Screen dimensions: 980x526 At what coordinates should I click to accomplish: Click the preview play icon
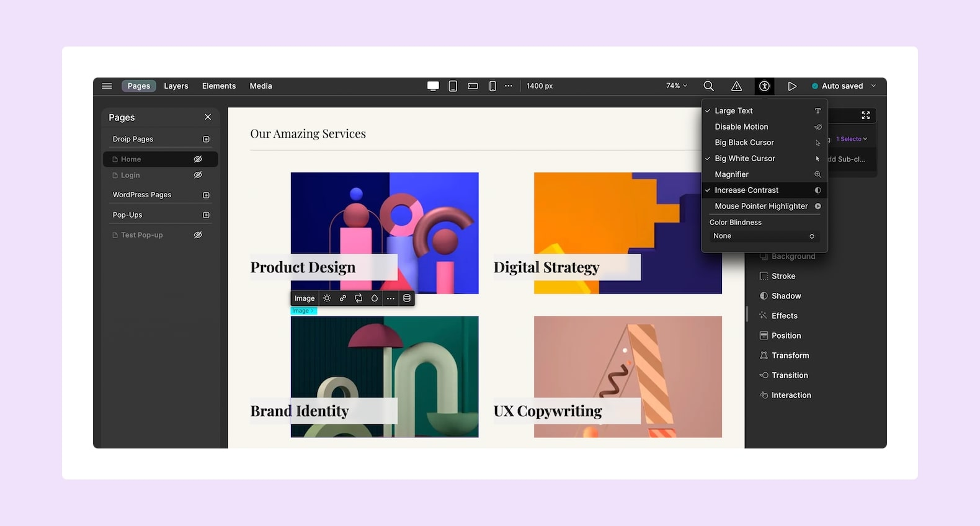click(792, 86)
